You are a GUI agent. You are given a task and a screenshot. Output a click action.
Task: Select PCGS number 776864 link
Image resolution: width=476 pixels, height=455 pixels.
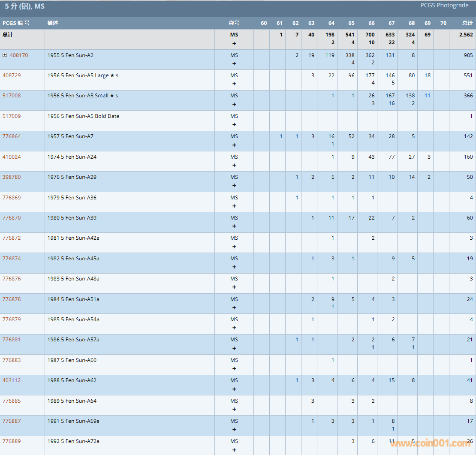[x=12, y=136]
